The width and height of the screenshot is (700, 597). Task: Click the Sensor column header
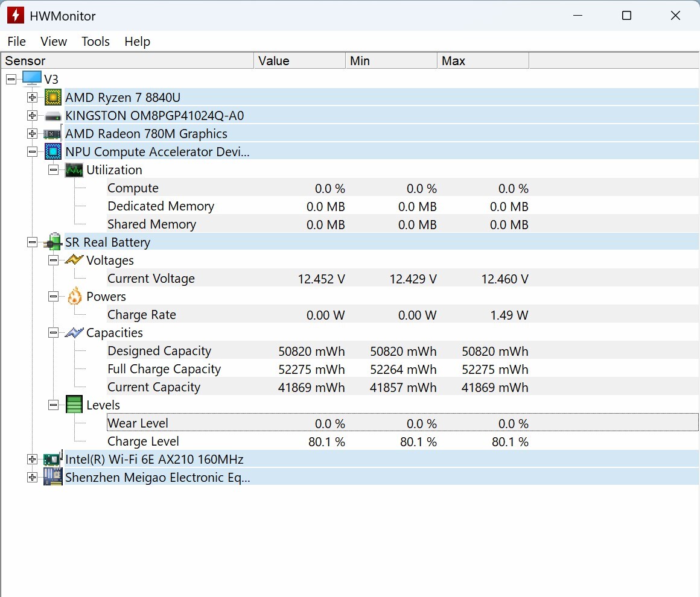[127, 61]
